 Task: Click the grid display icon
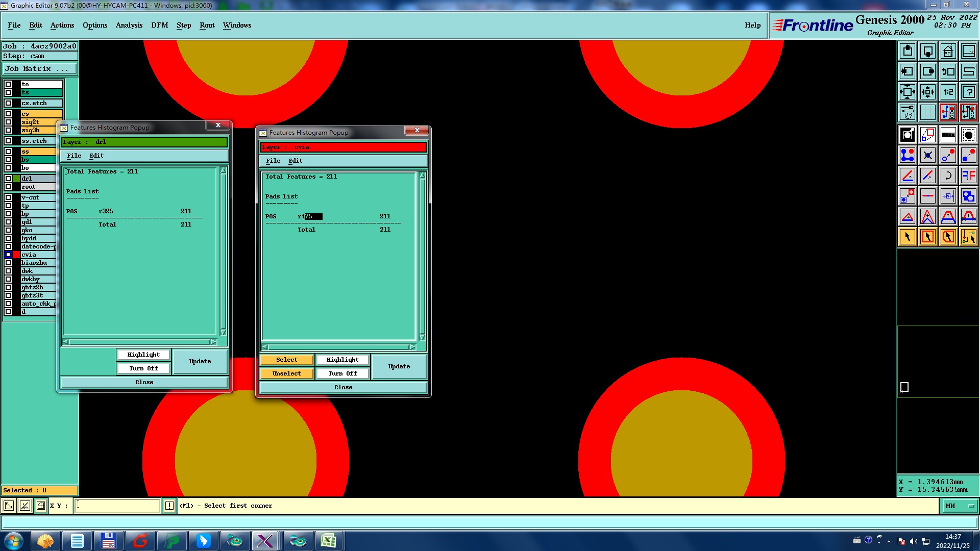pyautogui.click(x=927, y=112)
